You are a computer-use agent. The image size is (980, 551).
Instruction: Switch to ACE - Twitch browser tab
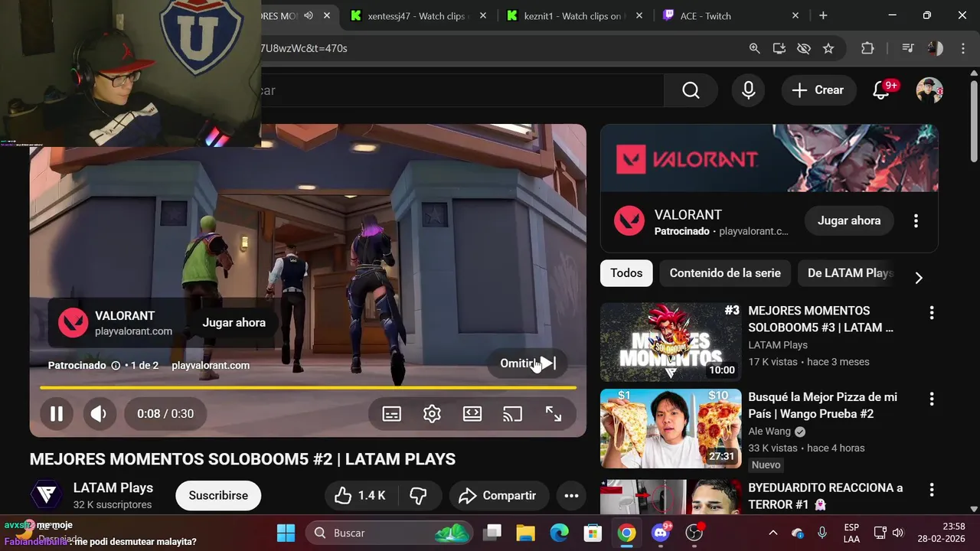tap(731, 15)
